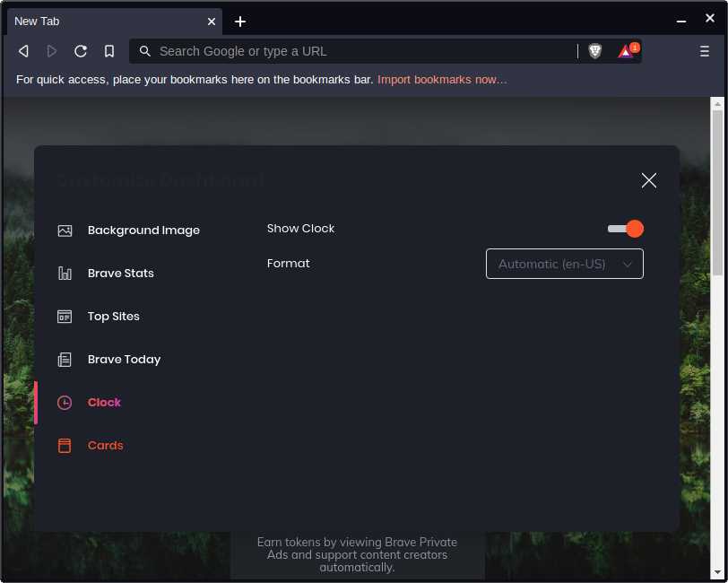Viewport: 728px width, 583px height.
Task: Open the hamburger main menu
Action: point(705,51)
